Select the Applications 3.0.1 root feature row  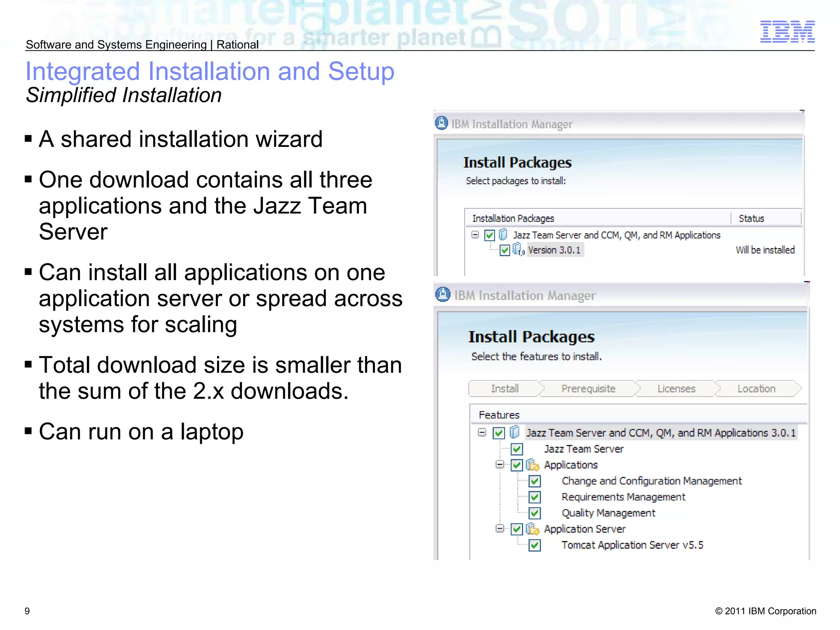[661, 433]
